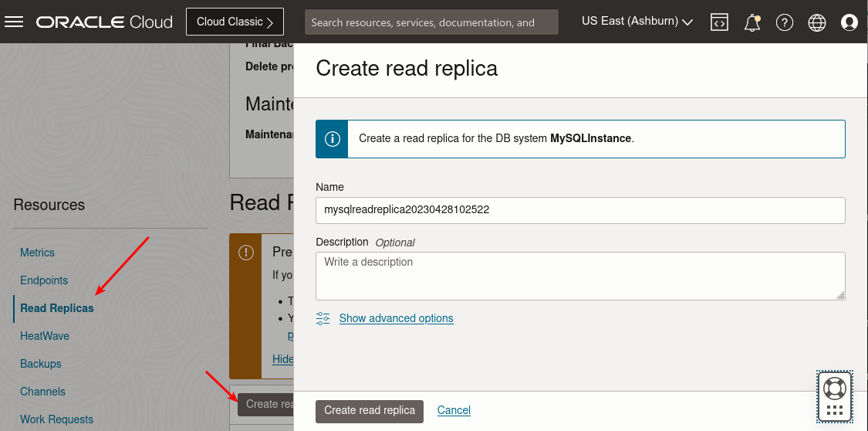Open the language globe menu
The width and height of the screenshot is (868, 431).
click(816, 22)
